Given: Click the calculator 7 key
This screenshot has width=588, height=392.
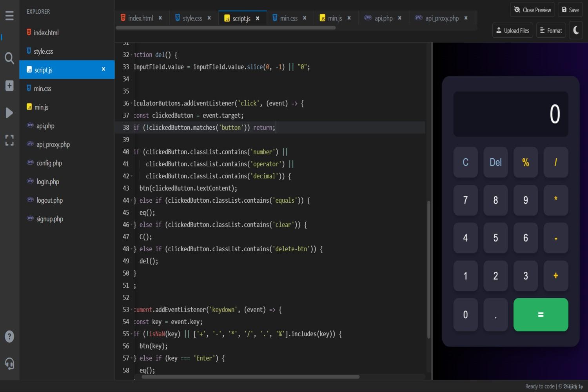Looking at the screenshot, I should point(465,200).
